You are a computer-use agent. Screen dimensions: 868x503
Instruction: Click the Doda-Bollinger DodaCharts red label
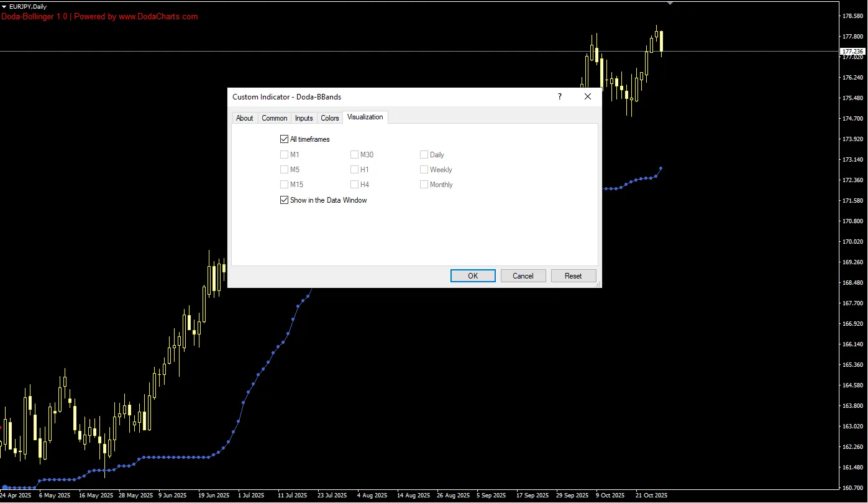tap(99, 17)
